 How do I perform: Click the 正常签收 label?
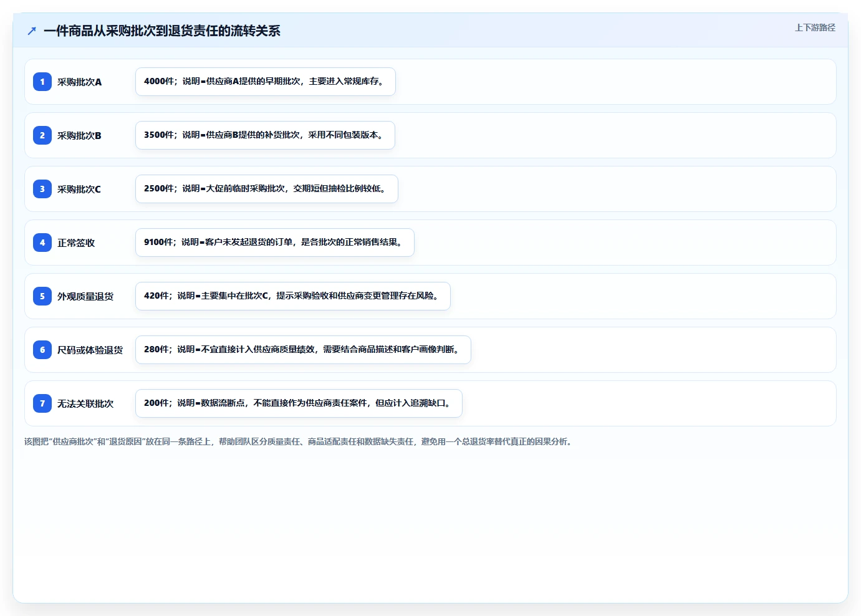point(76,243)
